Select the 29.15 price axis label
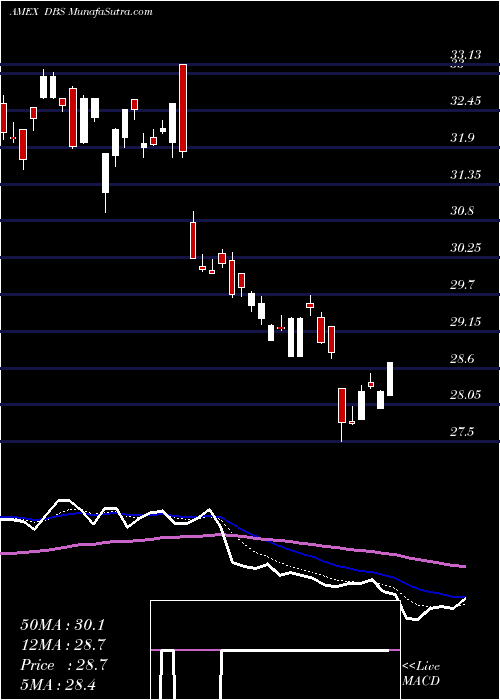 [465, 321]
